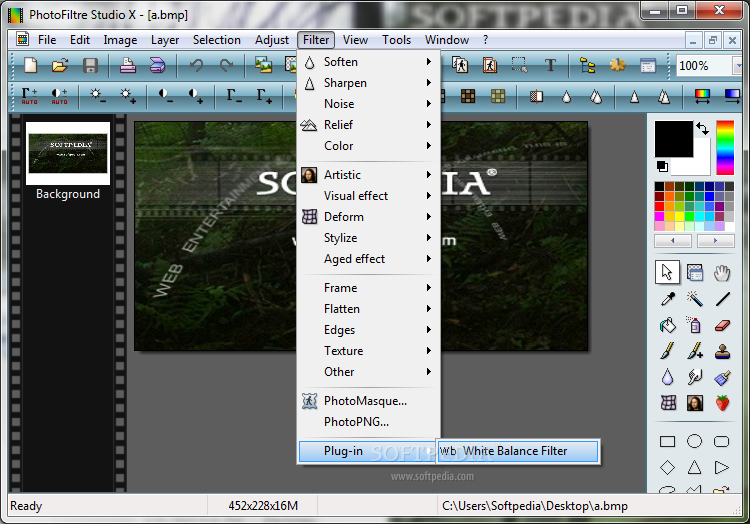The width and height of the screenshot is (750, 524).
Task: Open Preferences gear icon in toolbar
Action: pos(618,65)
